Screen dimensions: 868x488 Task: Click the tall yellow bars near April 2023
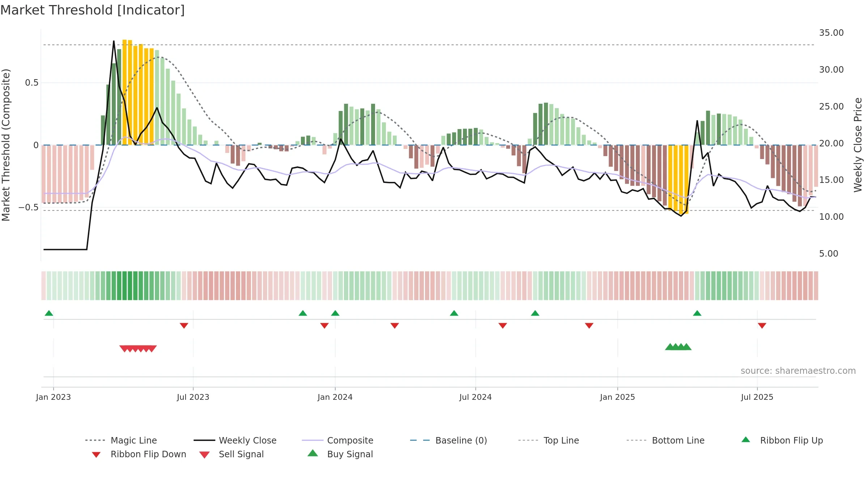pyautogui.click(x=138, y=93)
